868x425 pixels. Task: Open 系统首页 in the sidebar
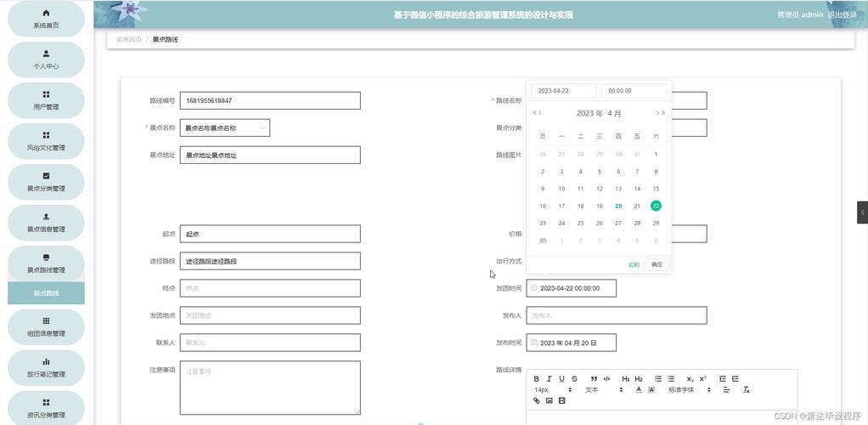pyautogui.click(x=46, y=19)
